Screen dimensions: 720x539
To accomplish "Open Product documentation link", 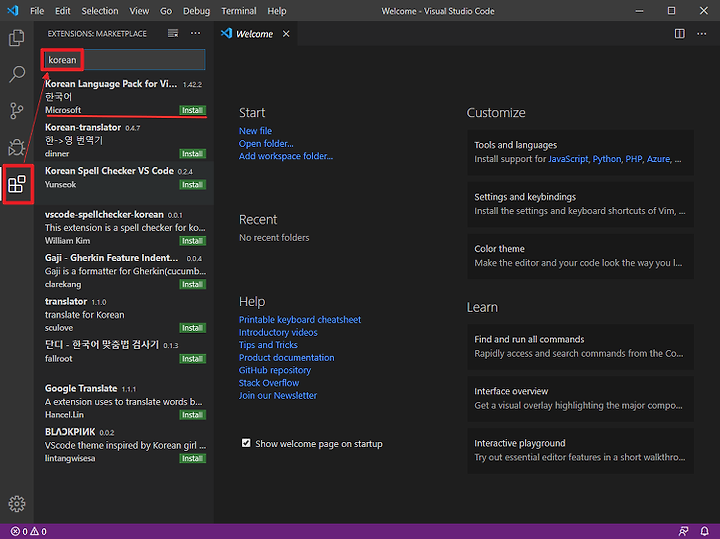I will [287, 358].
